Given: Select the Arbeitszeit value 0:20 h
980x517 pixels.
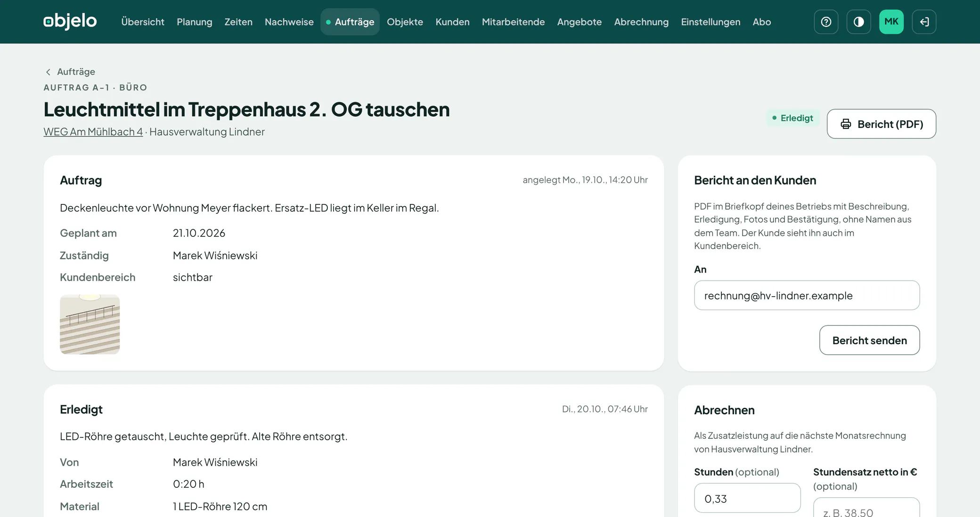Looking at the screenshot, I should (188, 484).
